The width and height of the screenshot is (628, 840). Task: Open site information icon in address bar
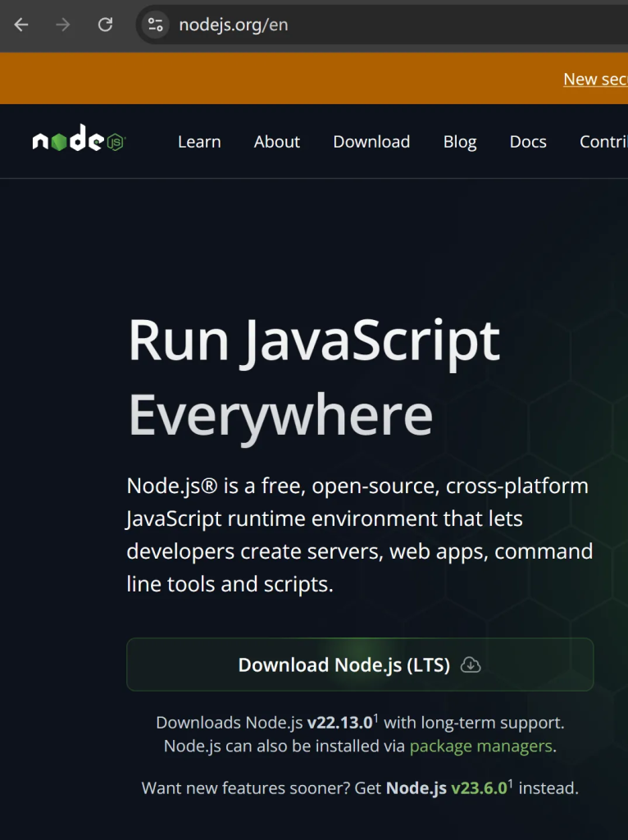(156, 25)
